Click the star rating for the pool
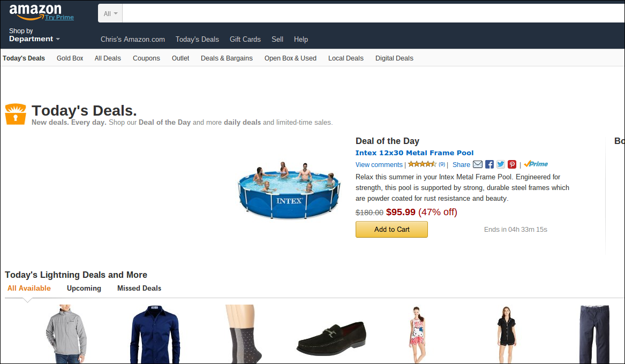625x364 pixels. (422, 164)
